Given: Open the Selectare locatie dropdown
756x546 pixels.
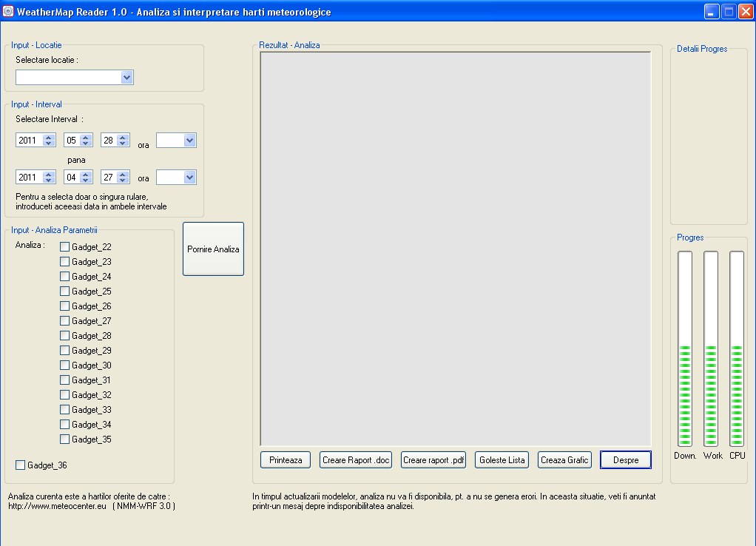Looking at the screenshot, I should tap(126, 78).
